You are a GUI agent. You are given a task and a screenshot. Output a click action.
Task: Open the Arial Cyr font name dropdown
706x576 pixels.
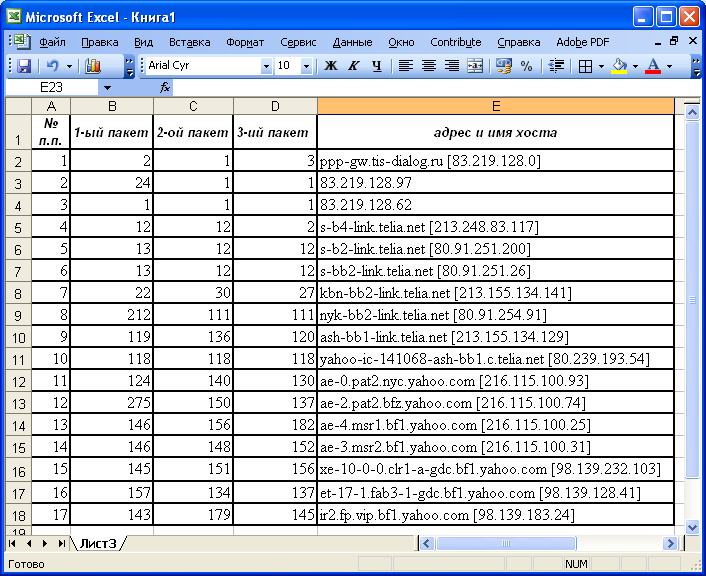(x=266, y=66)
